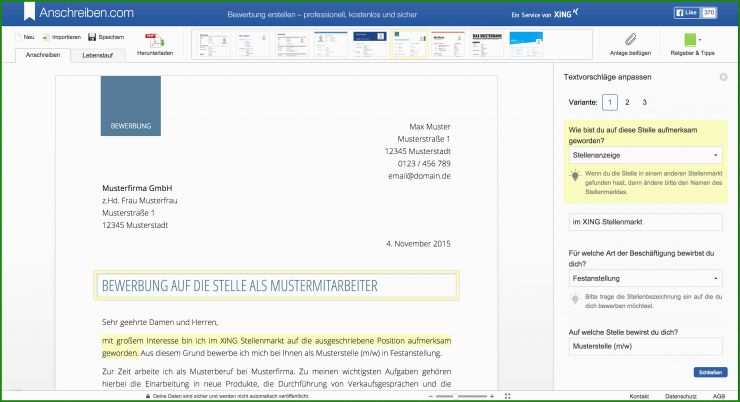
Task: Adjust the zoom slider in status bar
Action: coord(461,396)
